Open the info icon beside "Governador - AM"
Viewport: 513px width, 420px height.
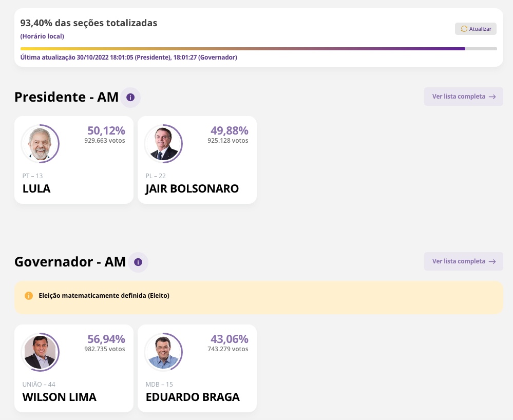pyautogui.click(x=138, y=262)
